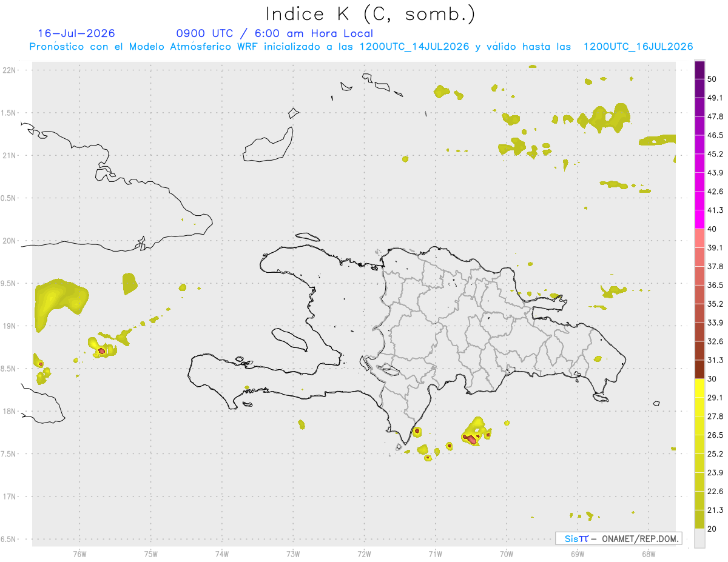Click the colorbar value "39.1"
Viewport: 728px width, 562px height.
pyautogui.click(x=715, y=247)
